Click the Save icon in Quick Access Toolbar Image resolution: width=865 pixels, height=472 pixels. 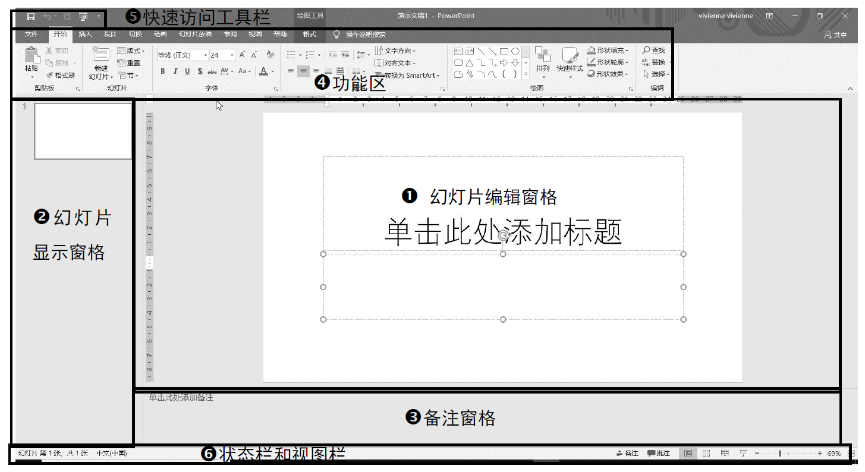click(31, 17)
